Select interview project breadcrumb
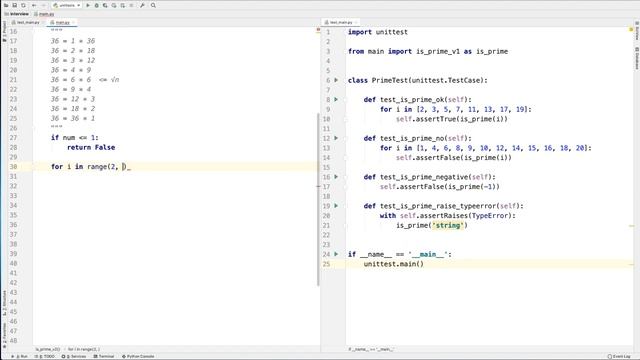Viewport: 640px width, 360px height. (x=17, y=14)
